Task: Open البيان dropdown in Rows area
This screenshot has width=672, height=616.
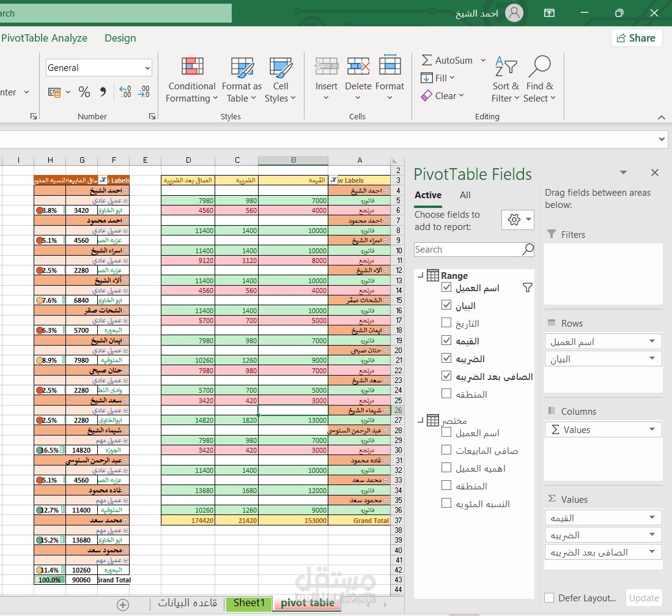Action: tap(652, 358)
